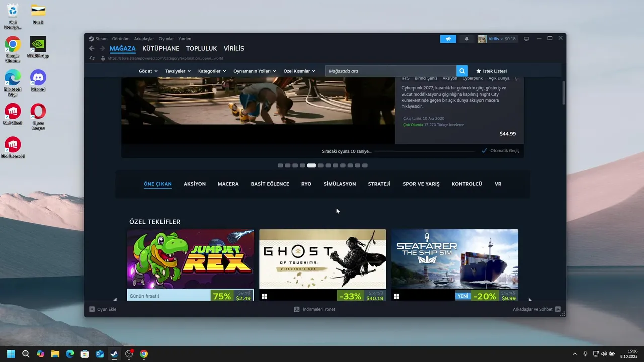Reload the store page
The image size is (644, 362).
(92, 58)
